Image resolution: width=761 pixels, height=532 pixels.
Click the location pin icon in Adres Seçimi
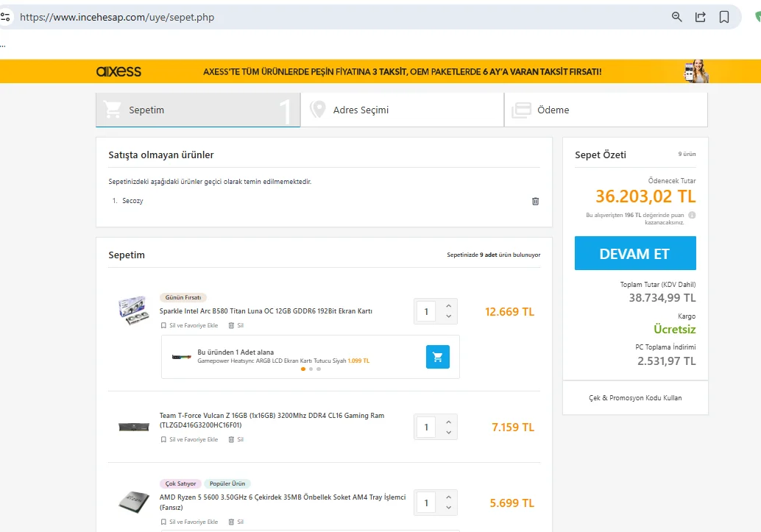tap(317, 110)
